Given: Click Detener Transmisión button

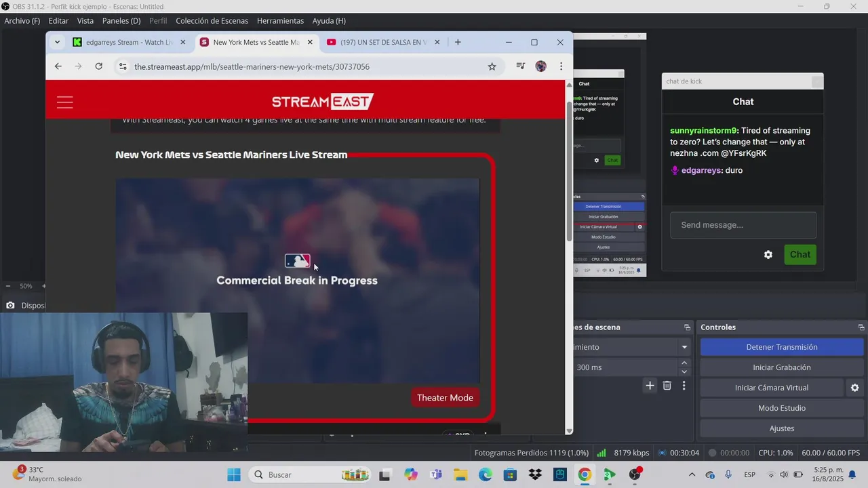Looking at the screenshot, I should pos(782,347).
